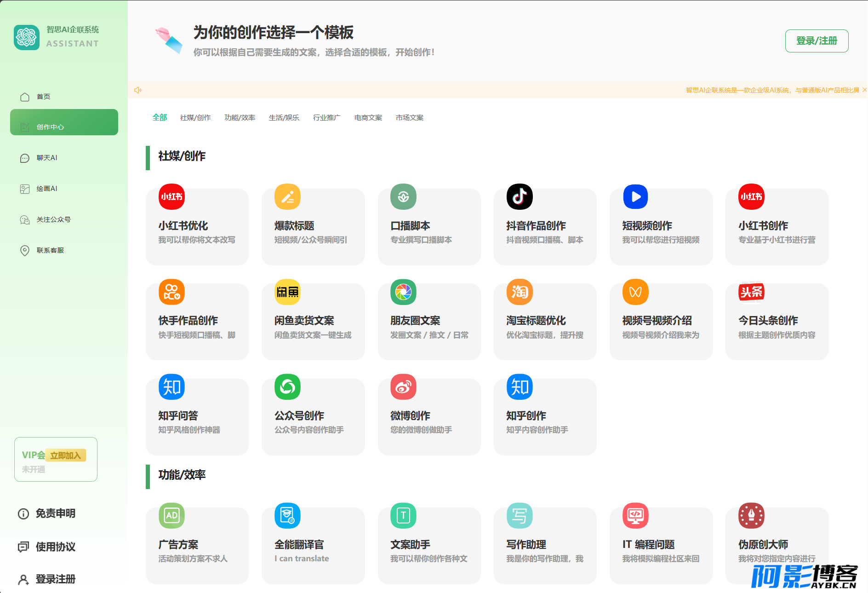This screenshot has width=868, height=593.
Task: Switch to the 电商文案 category tab
Action: [368, 118]
